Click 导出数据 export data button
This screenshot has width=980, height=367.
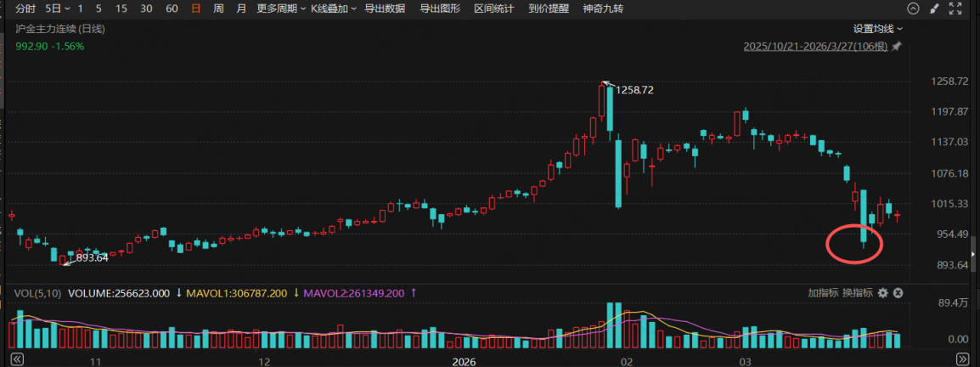(x=385, y=8)
